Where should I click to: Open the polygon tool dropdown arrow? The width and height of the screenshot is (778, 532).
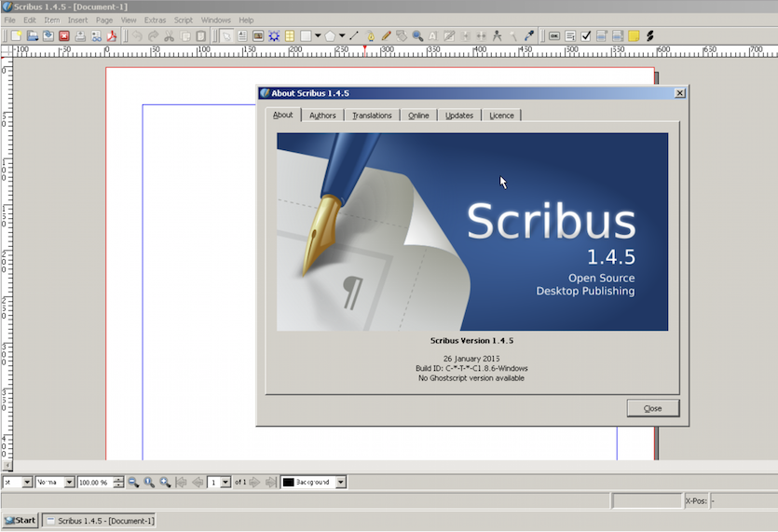pyautogui.click(x=342, y=35)
